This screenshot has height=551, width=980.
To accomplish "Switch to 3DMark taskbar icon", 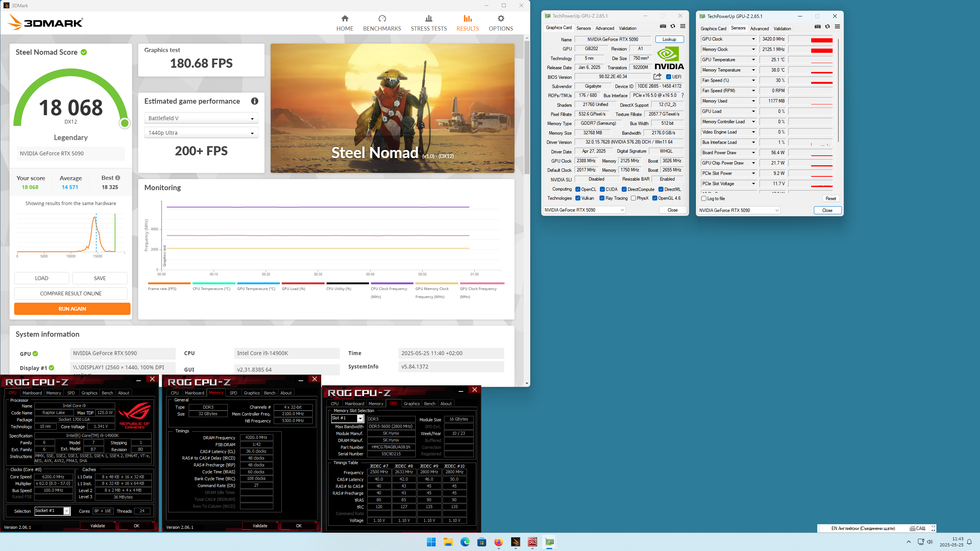I will (515, 542).
